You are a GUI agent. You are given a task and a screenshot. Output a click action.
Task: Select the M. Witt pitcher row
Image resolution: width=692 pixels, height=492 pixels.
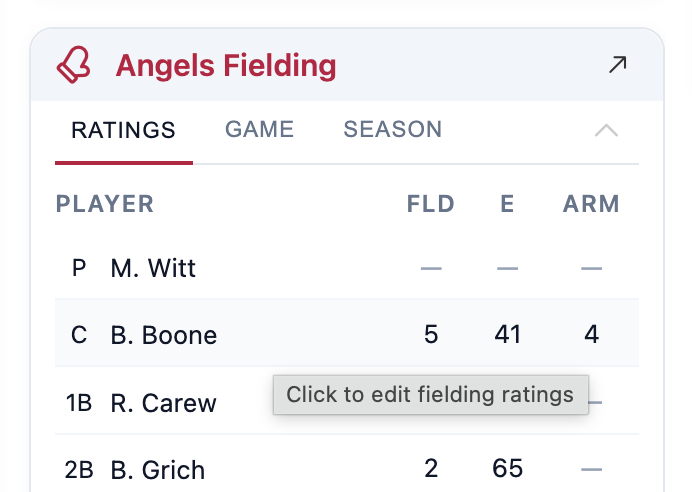pos(153,268)
